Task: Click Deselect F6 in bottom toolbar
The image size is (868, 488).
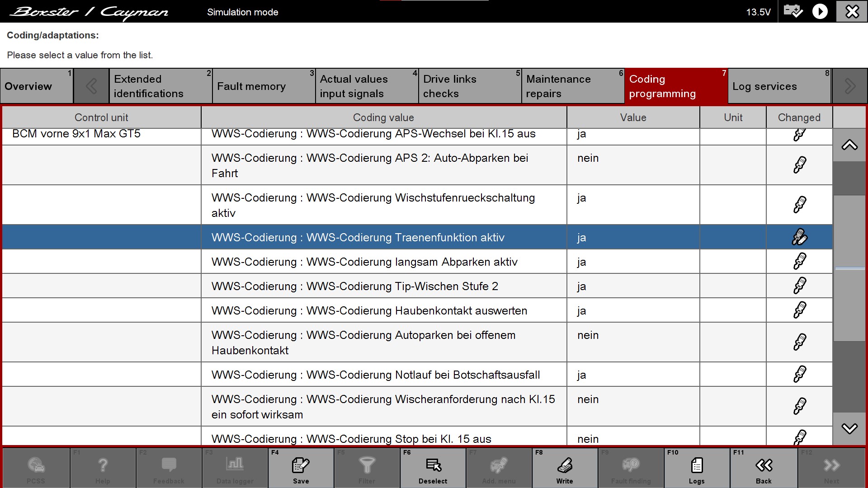Action: [433, 468]
